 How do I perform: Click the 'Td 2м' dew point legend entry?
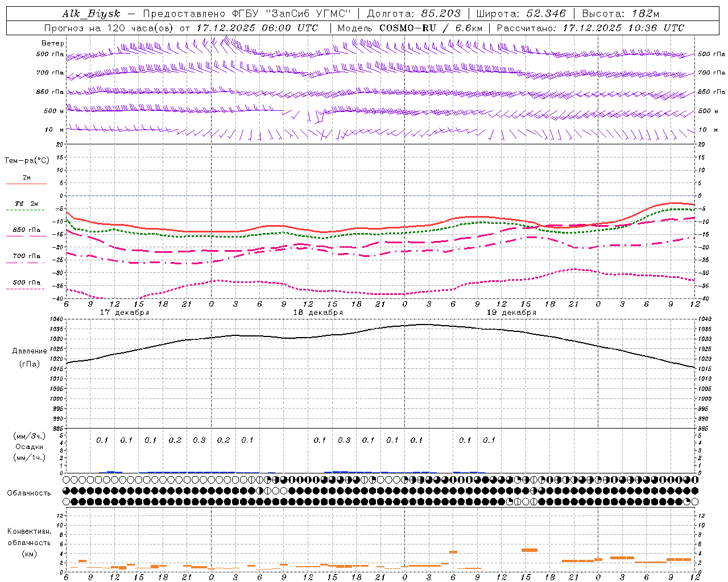[x=26, y=203]
